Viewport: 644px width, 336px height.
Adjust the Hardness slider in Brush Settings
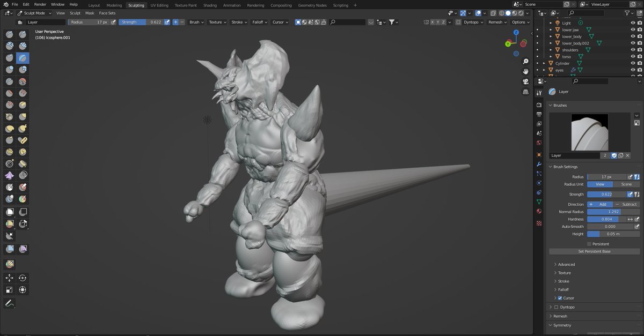pos(606,219)
